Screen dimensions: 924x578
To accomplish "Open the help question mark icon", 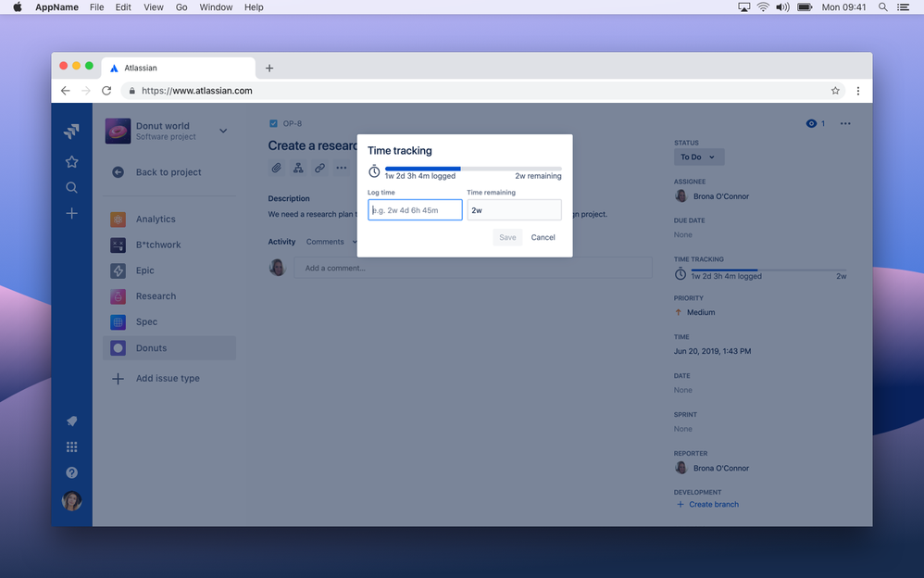I will point(72,472).
